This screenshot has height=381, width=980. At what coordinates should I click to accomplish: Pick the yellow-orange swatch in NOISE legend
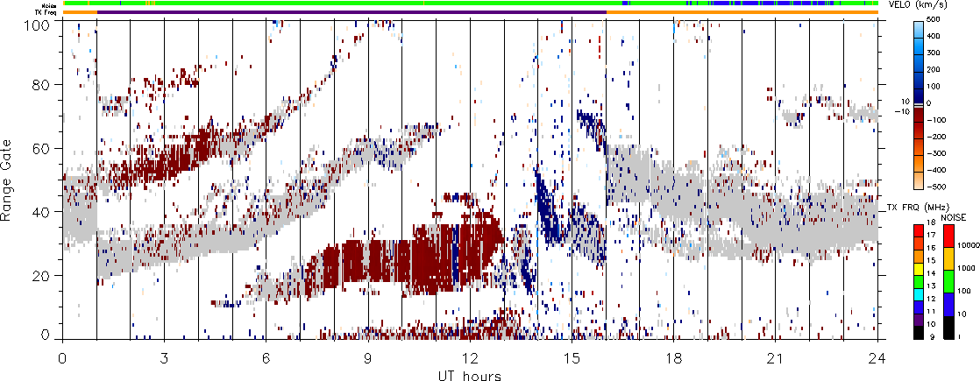tap(948, 258)
